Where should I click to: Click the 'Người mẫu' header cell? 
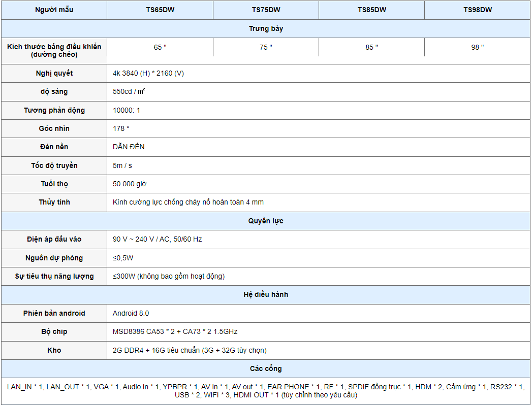tap(54, 10)
